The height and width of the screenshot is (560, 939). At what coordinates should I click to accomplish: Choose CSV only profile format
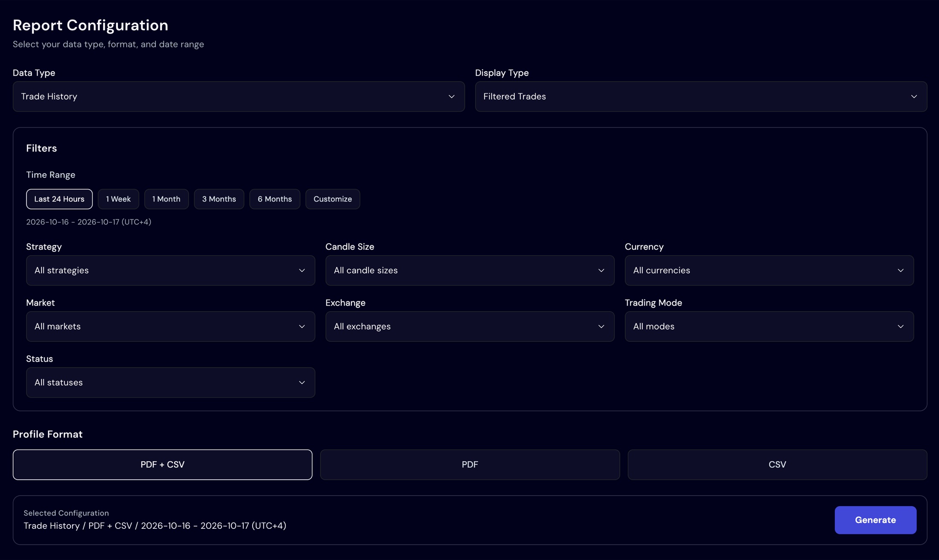click(x=777, y=464)
